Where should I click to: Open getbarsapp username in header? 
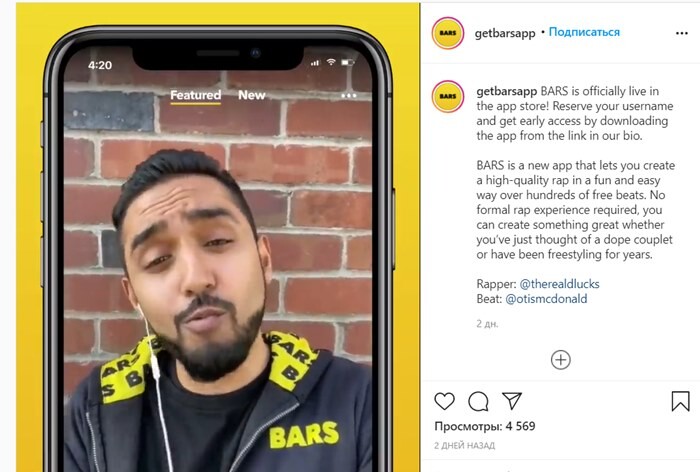pyautogui.click(x=504, y=33)
